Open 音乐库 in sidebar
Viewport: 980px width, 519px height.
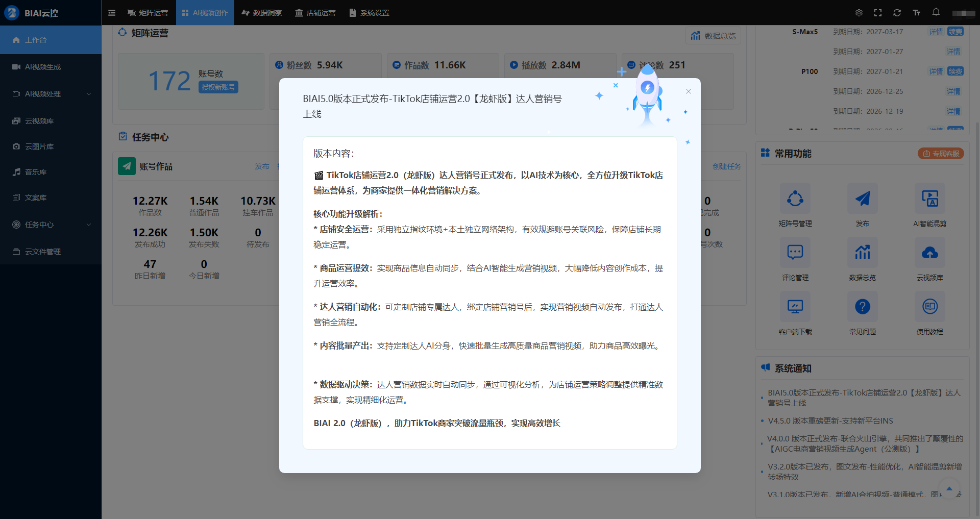click(51, 172)
